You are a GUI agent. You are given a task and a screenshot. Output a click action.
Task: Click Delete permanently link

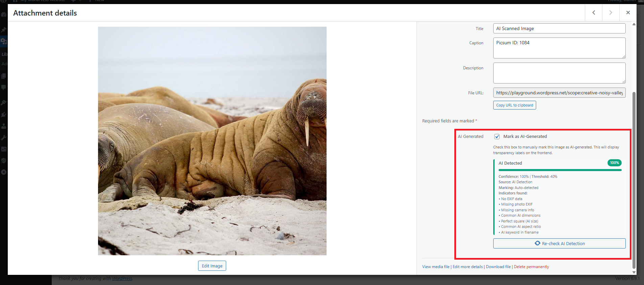pyautogui.click(x=531, y=267)
